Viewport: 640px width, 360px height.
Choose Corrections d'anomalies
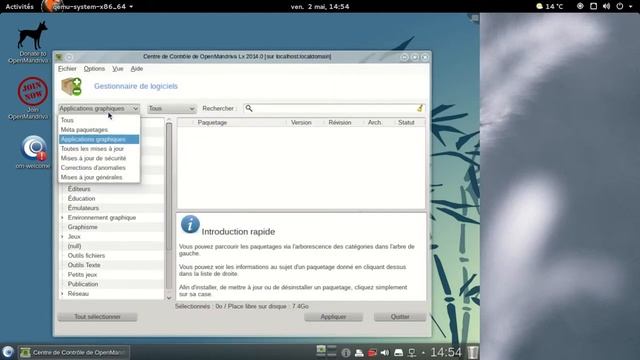click(99, 168)
